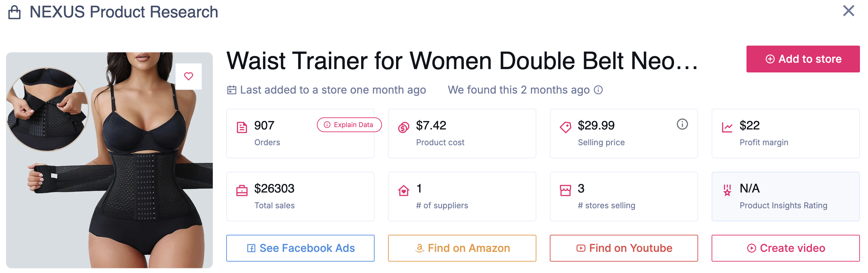Image resolution: width=868 pixels, height=273 pixels.
Task: Click the Orders document icon
Action: point(242,127)
